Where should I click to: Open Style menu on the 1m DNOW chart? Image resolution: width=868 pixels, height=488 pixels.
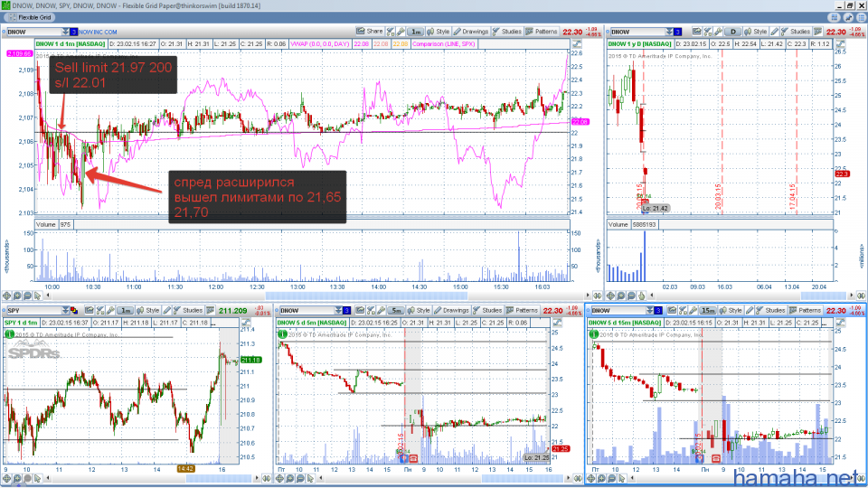438,32
